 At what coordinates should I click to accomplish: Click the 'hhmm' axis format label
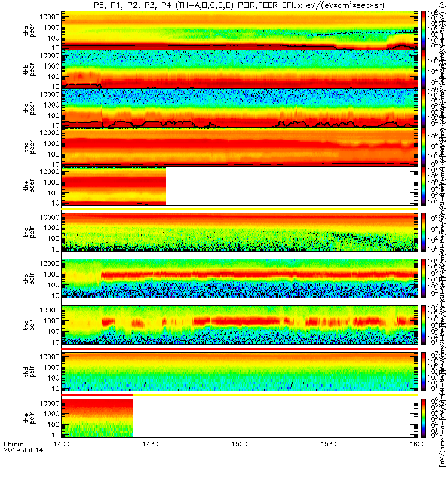point(14,444)
